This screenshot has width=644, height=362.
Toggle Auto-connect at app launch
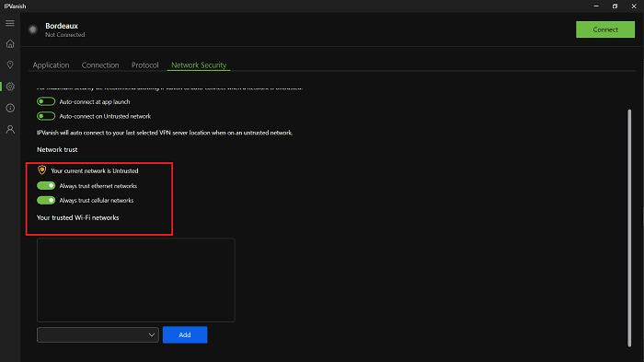(x=46, y=101)
